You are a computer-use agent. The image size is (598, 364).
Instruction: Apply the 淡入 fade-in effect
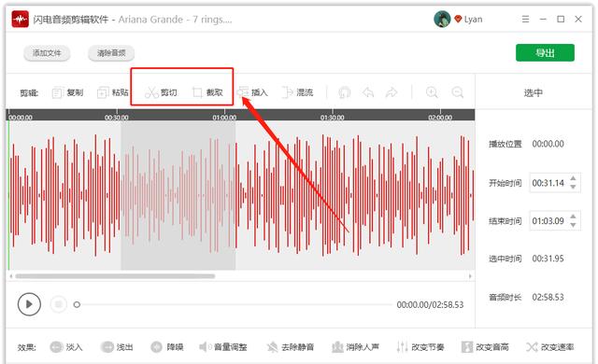pos(66,347)
